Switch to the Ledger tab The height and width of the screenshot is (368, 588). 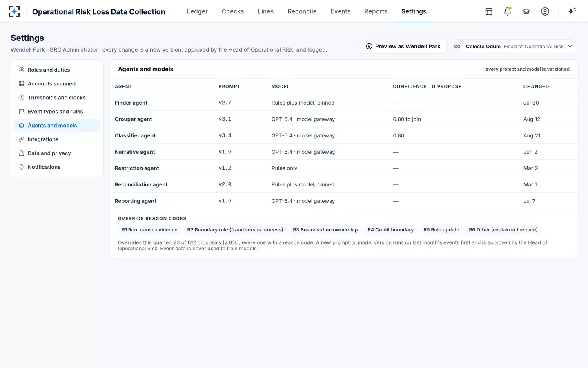(197, 11)
